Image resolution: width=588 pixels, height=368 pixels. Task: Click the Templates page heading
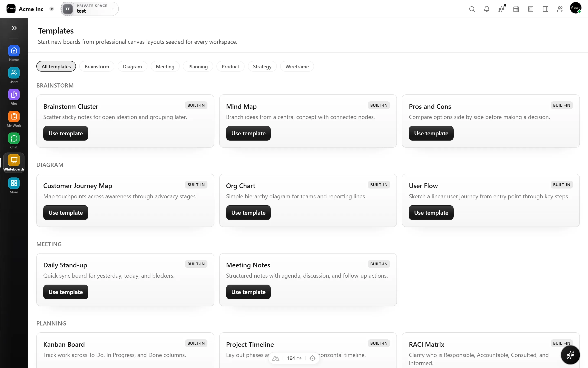56,31
